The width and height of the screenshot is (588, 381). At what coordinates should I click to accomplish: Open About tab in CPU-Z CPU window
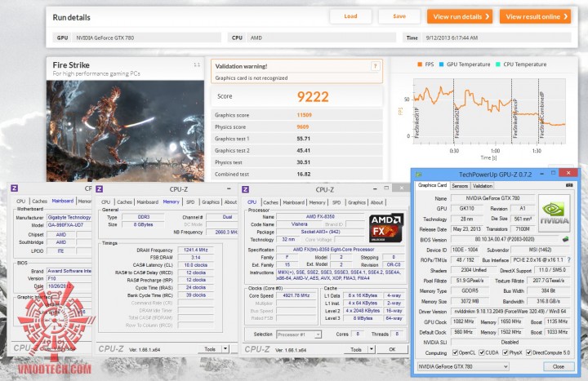(x=376, y=202)
